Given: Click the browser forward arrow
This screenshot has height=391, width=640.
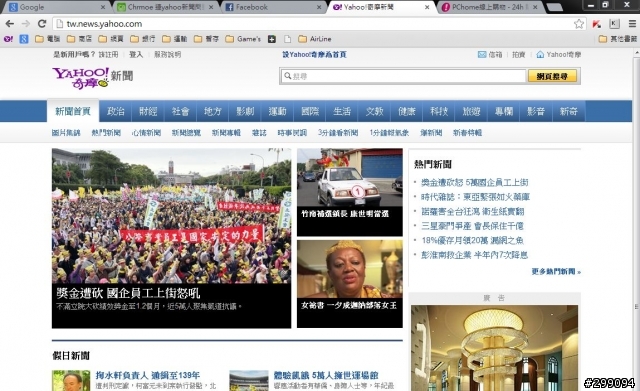Looking at the screenshot, I should click(25, 24).
